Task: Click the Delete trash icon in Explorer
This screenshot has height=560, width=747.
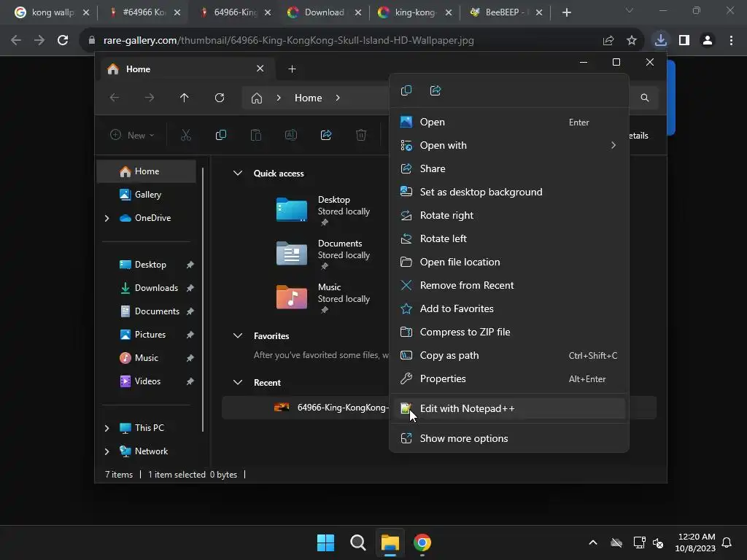Action: click(x=361, y=135)
